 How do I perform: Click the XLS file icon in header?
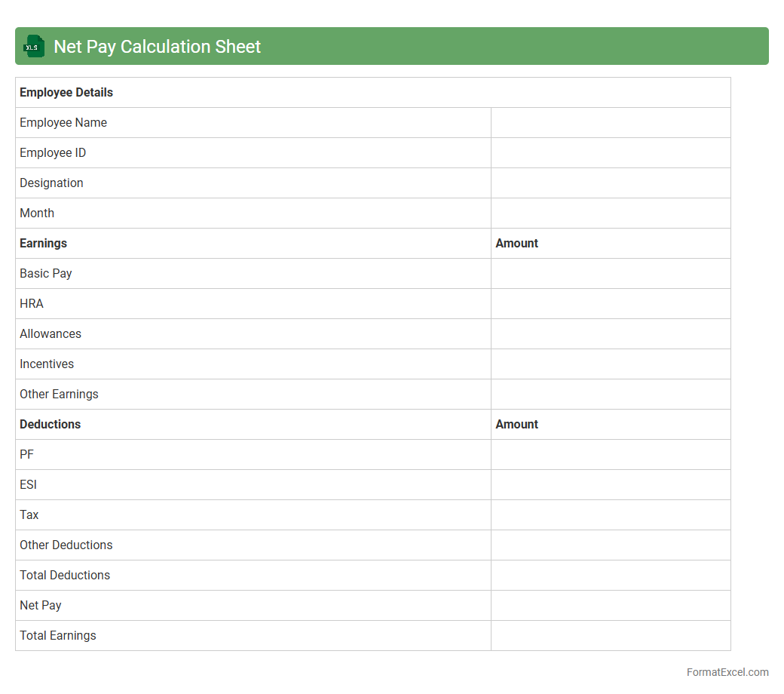pyautogui.click(x=34, y=46)
